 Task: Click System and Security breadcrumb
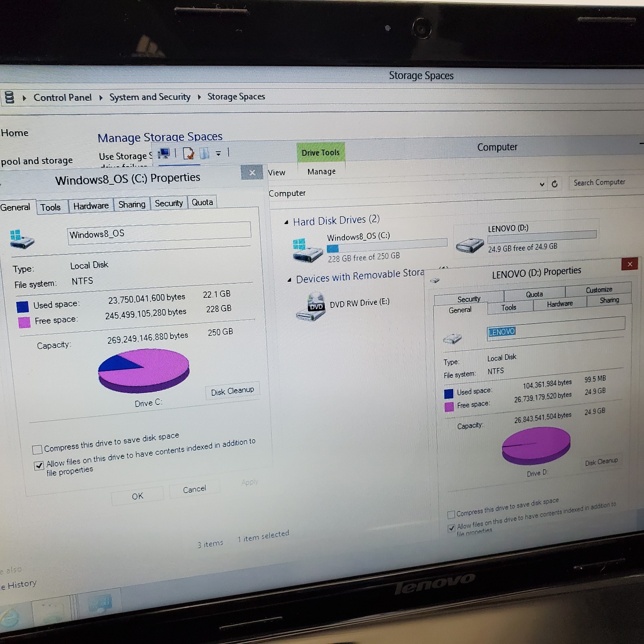150,97
